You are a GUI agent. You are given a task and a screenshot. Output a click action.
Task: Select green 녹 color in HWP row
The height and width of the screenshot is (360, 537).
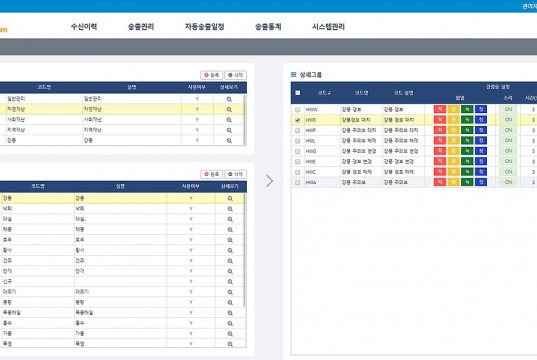467,130
